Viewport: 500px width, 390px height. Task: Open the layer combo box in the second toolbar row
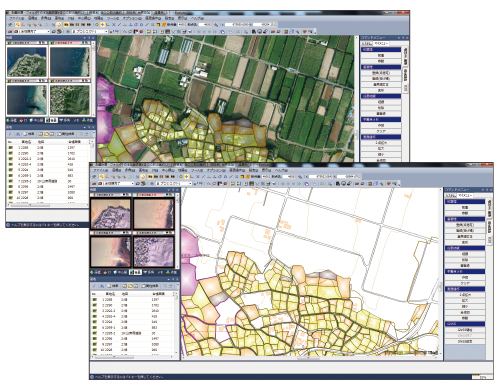[174, 184]
